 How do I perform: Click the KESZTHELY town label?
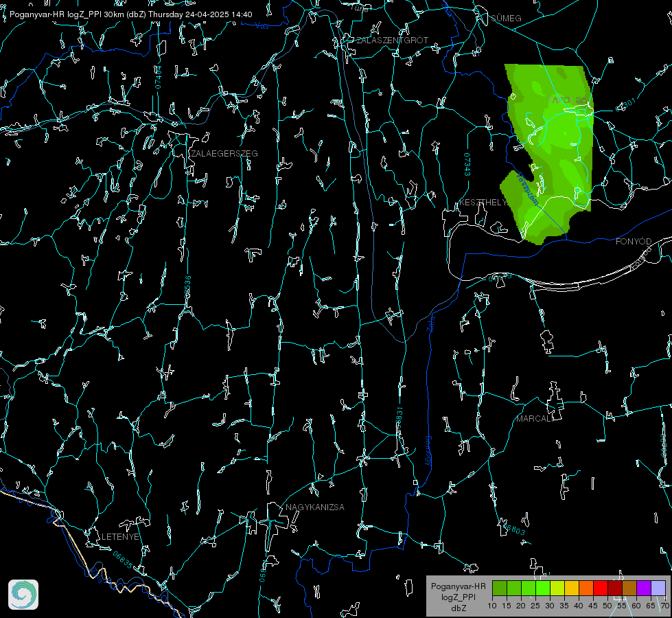(483, 203)
